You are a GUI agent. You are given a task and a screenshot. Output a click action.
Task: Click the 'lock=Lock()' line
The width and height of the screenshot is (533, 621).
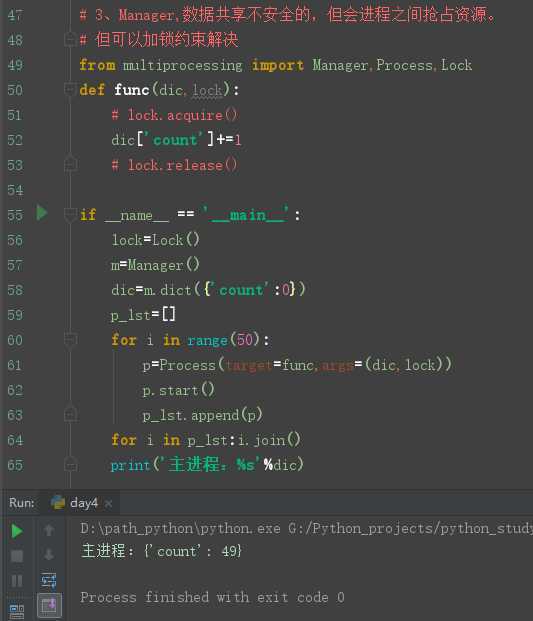click(155, 240)
